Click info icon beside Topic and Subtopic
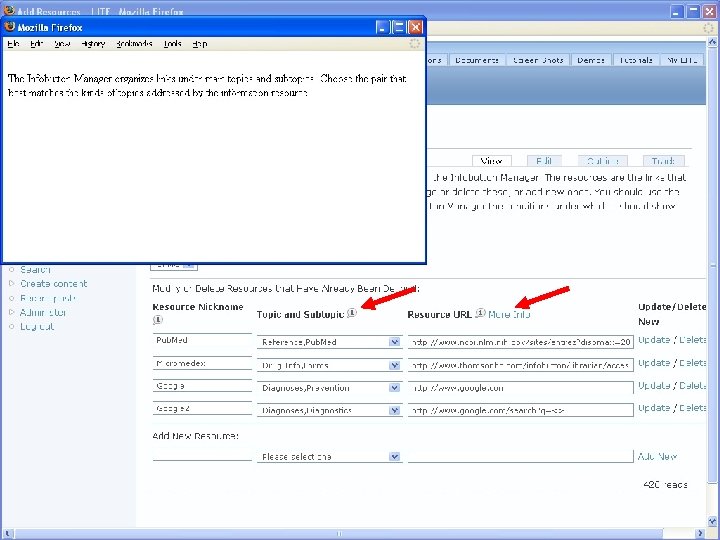 tap(352, 313)
